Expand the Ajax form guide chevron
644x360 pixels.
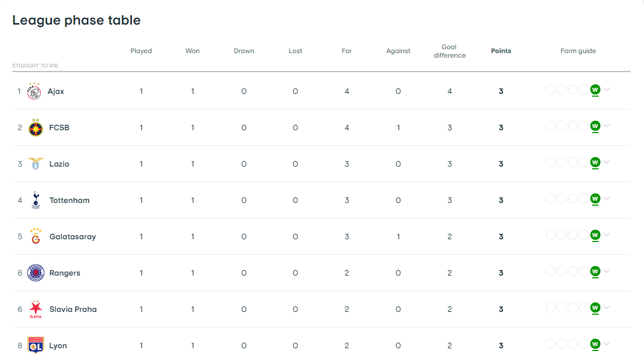607,89
